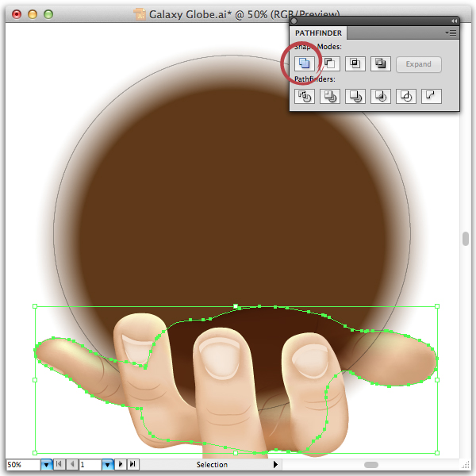Click the yellow minimize window button
This screenshot has width=476, height=476.
pos(33,14)
